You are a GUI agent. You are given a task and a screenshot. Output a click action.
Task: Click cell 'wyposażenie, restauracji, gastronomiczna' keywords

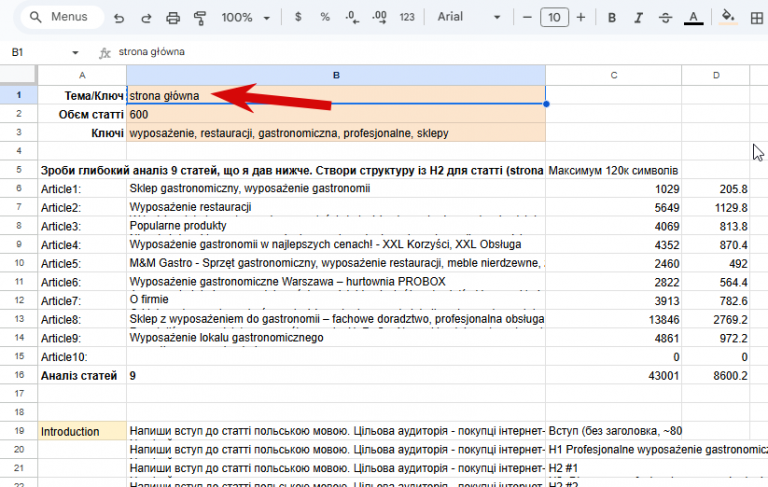pyautogui.click(x=336, y=133)
